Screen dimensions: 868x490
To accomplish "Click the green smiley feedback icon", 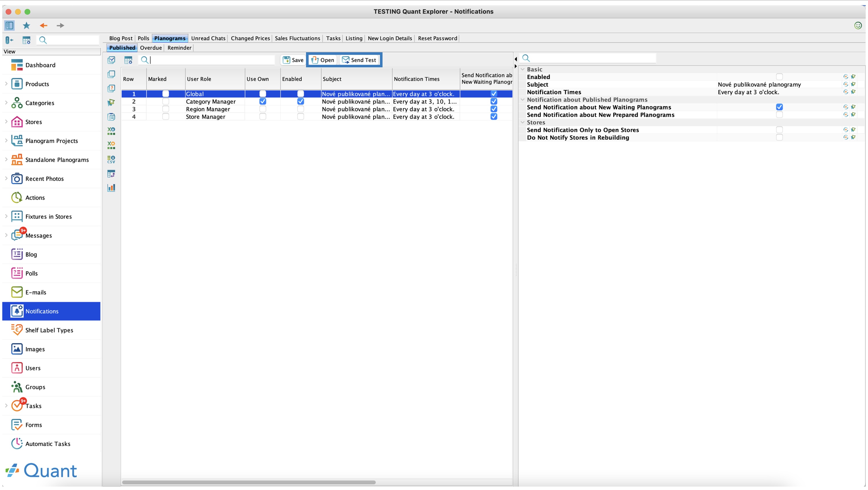I will click(x=858, y=26).
